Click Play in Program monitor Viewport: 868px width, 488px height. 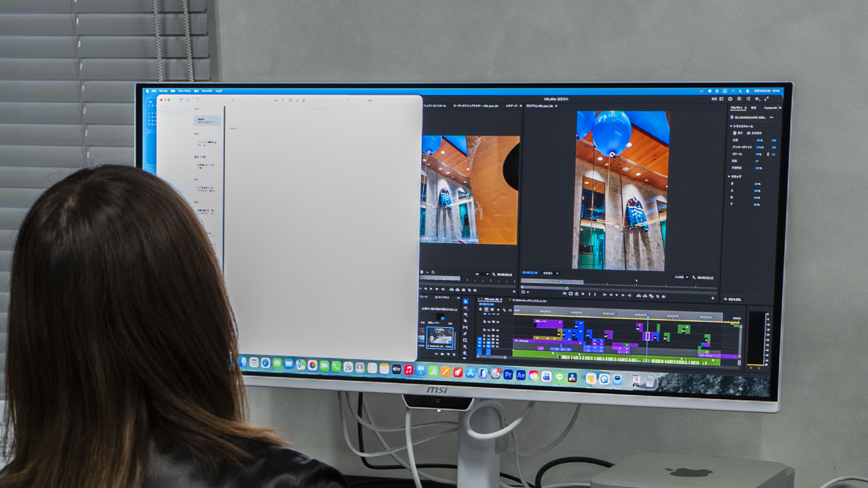click(617, 294)
